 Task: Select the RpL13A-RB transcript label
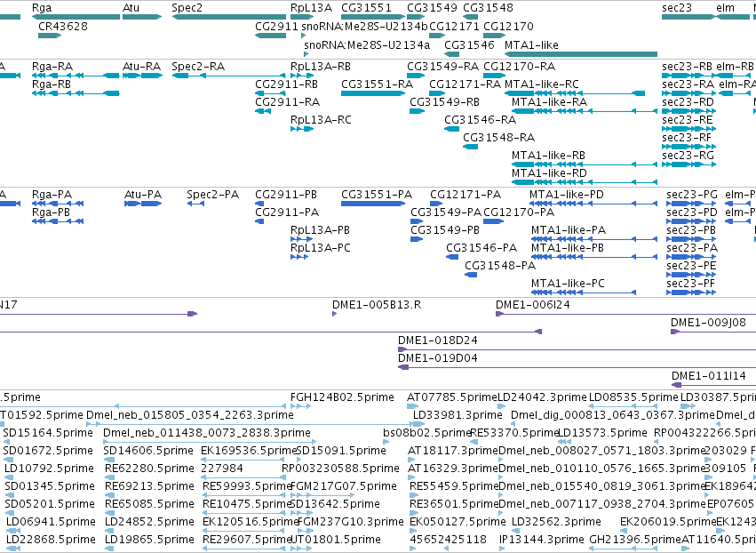pyautogui.click(x=320, y=66)
